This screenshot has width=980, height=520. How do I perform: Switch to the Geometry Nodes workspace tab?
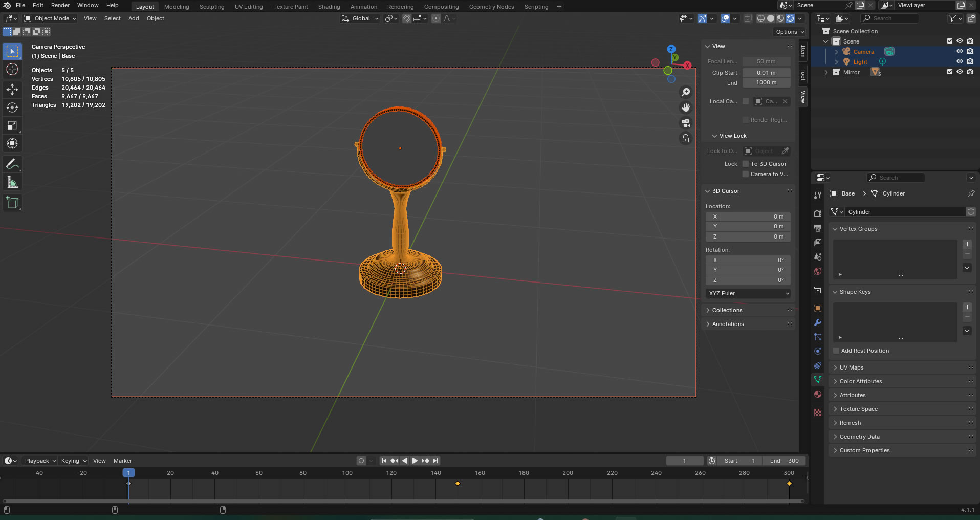(491, 7)
